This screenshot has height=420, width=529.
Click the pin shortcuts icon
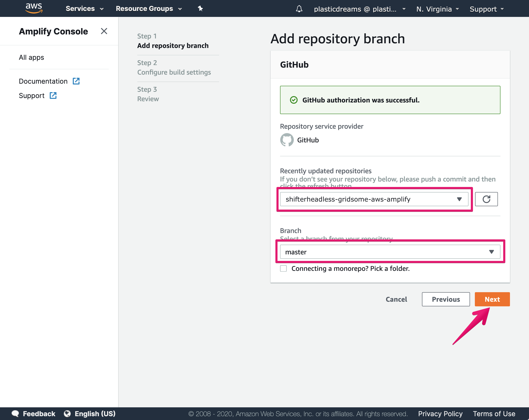201,9
